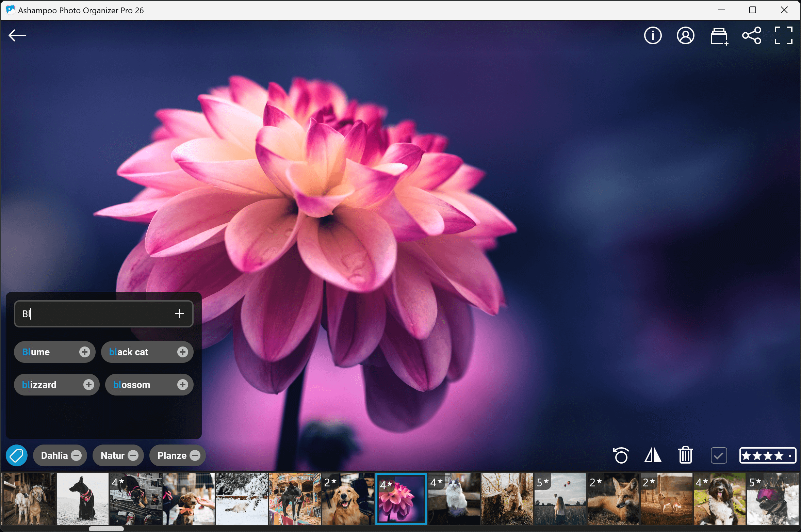Open the people recognition view
Screen dimensions: 801x532
click(x=685, y=35)
